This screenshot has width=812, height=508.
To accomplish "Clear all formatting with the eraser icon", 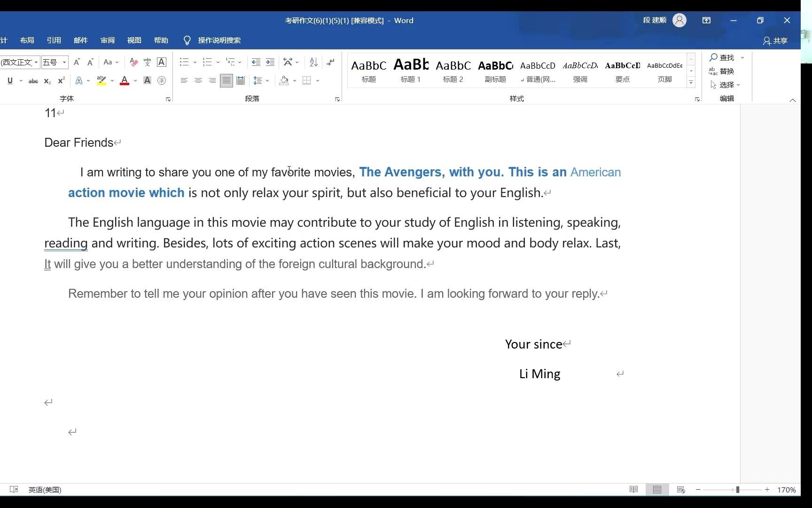I will [x=133, y=62].
